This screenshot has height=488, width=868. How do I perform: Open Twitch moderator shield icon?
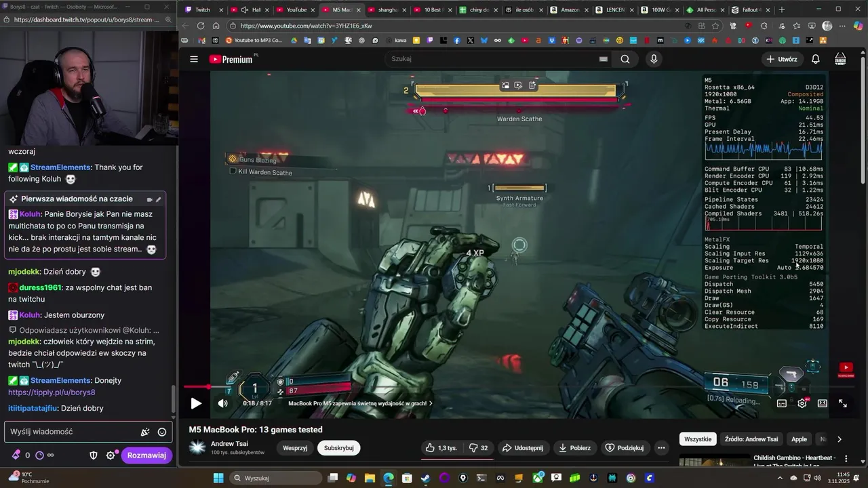pyautogui.click(x=94, y=455)
